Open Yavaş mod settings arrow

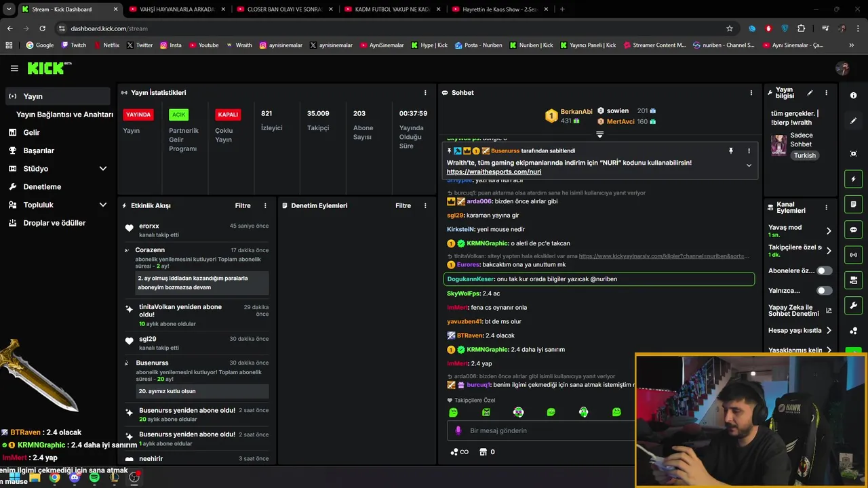point(828,231)
